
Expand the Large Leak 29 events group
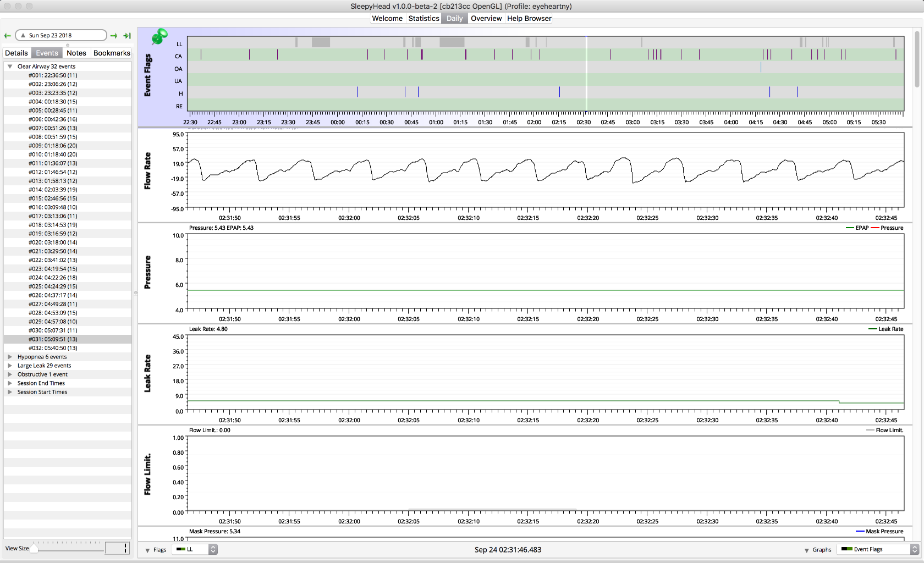[10, 366]
